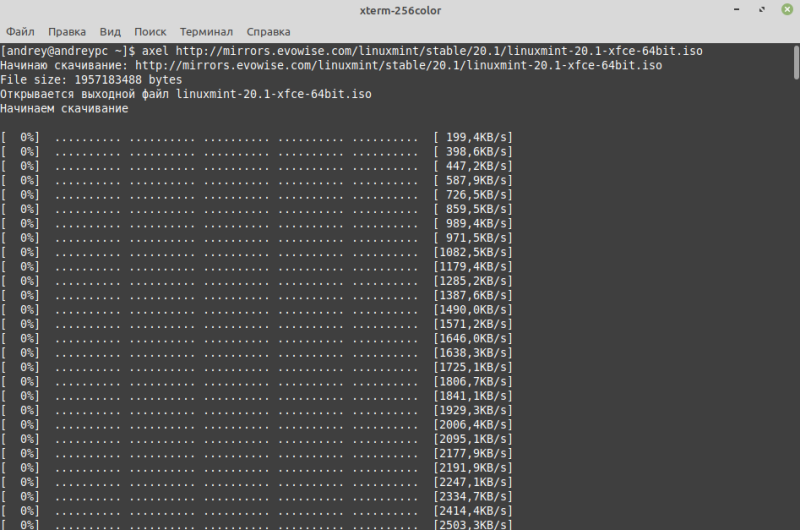Click the mirror URL in the axel command

(419, 50)
